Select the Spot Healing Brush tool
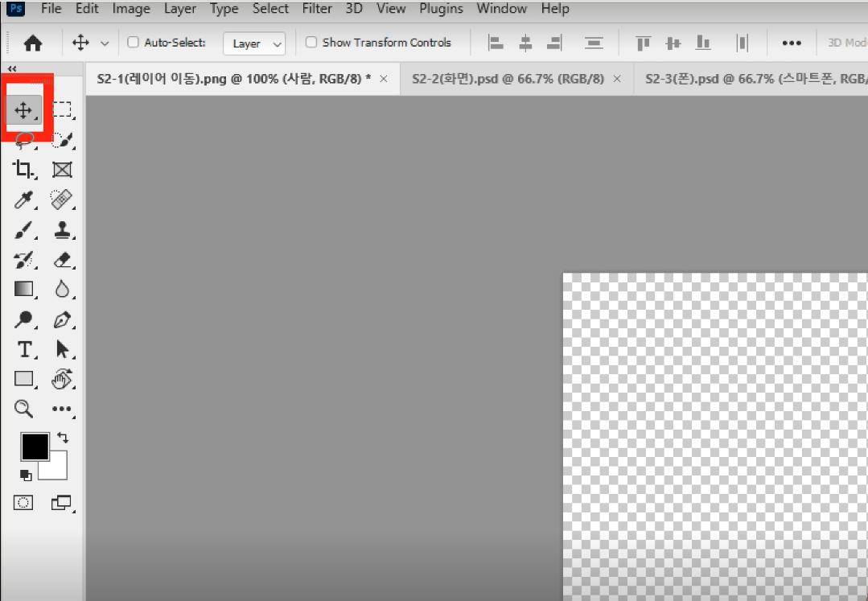Screen dimensions: 868x601 62,200
